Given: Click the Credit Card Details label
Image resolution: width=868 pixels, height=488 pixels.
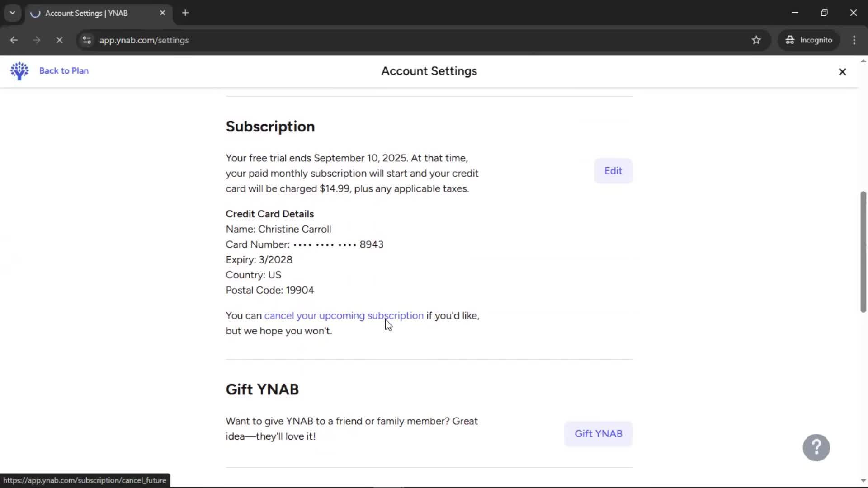Looking at the screenshot, I should tap(270, 214).
